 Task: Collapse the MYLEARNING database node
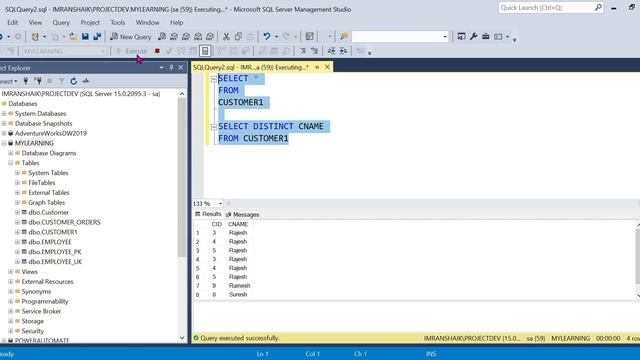click(x=4, y=143)
